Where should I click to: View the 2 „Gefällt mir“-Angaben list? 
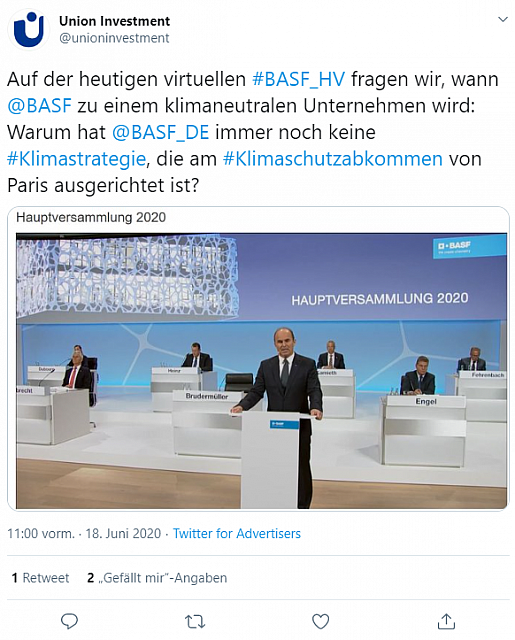pyautogui.click(x=157, y=578)
